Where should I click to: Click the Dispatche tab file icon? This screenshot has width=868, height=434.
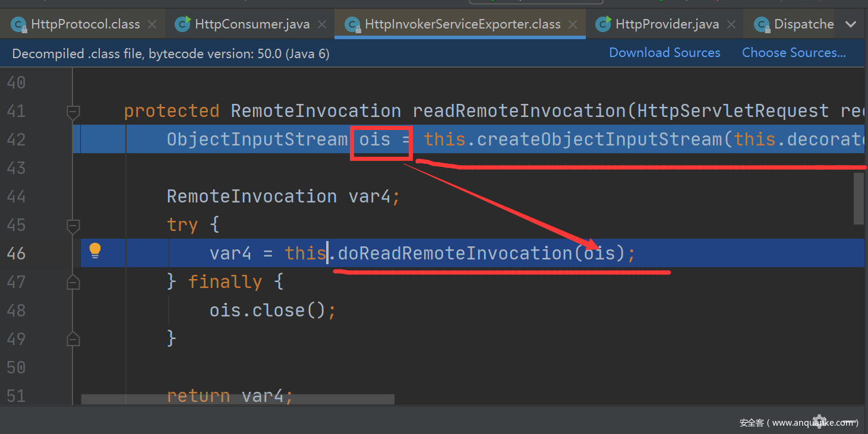click(762, 24)
